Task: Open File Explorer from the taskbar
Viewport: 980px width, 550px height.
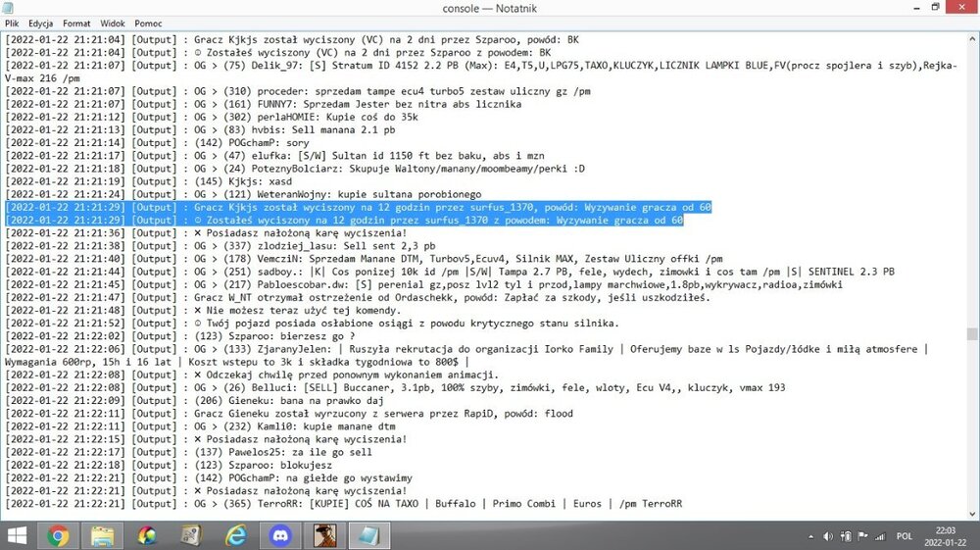Action: coord(103,535)
